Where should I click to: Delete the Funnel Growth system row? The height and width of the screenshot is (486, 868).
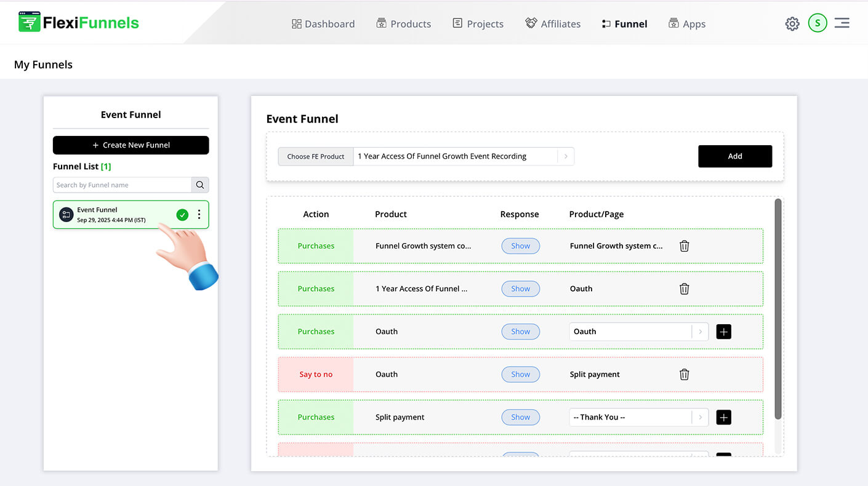point(684,246)
